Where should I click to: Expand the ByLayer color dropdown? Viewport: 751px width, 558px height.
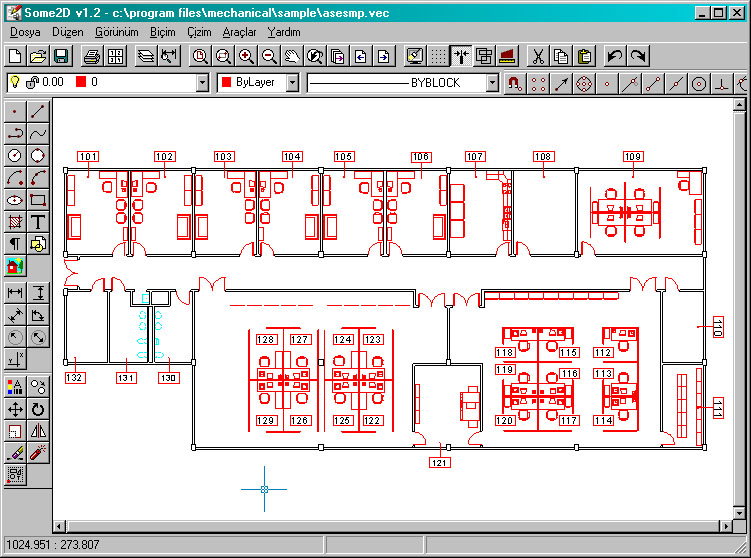(x=292, y=83)
